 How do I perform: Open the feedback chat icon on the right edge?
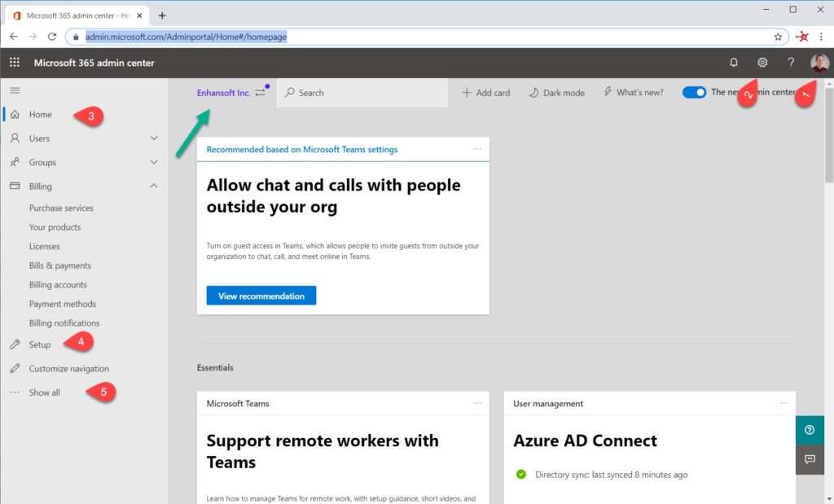point(810,459)
